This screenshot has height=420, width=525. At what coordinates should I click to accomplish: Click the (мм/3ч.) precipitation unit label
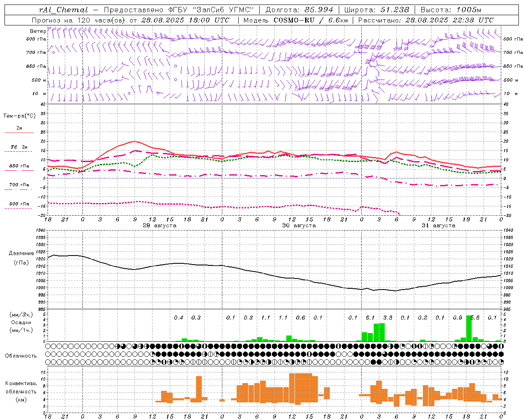(x=21, y=315)
